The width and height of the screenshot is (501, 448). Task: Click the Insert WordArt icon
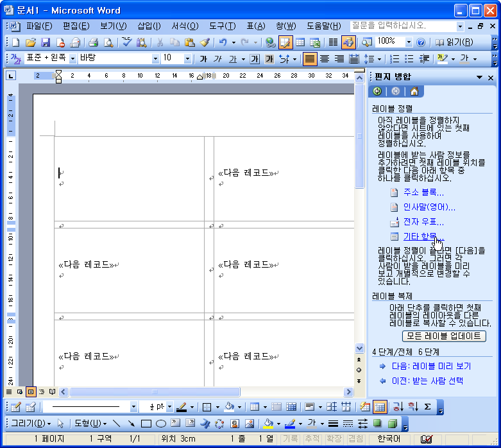(x=205, y=424)
